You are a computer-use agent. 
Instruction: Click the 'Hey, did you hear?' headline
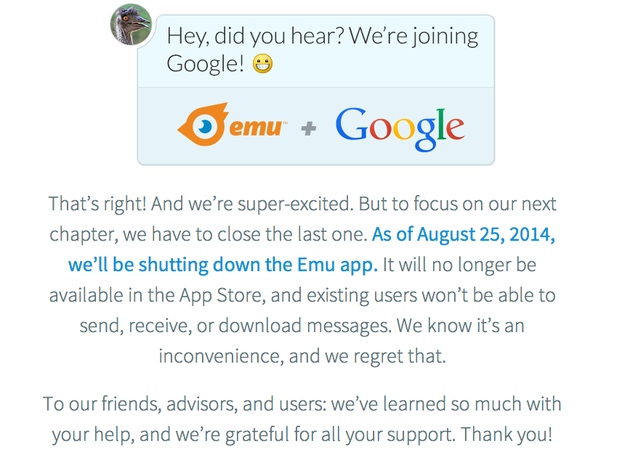tap(256, 37)
